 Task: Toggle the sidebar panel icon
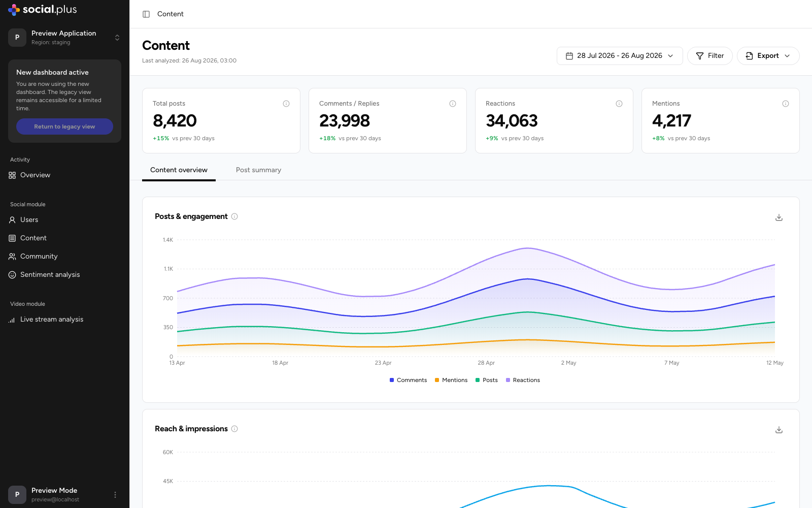coord(146,14)
